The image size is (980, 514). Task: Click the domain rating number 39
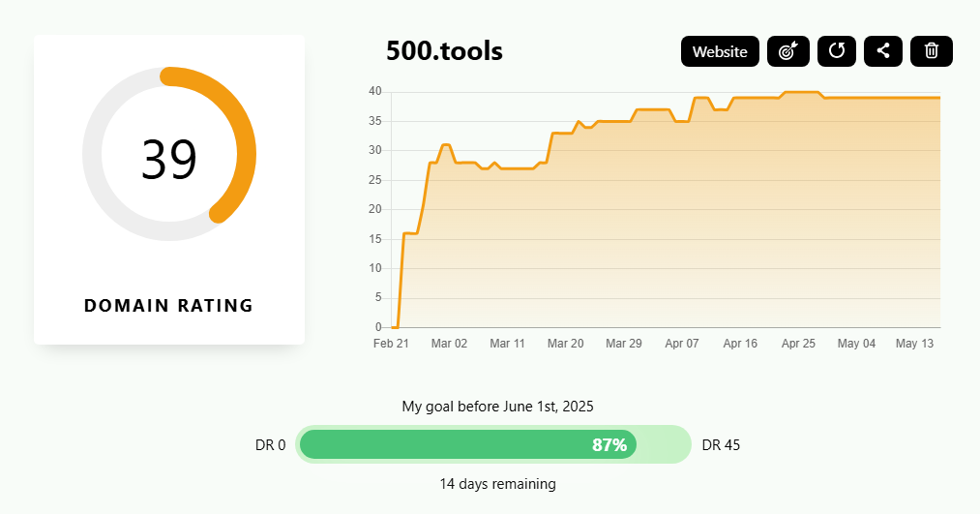click(x=169, y=160)
